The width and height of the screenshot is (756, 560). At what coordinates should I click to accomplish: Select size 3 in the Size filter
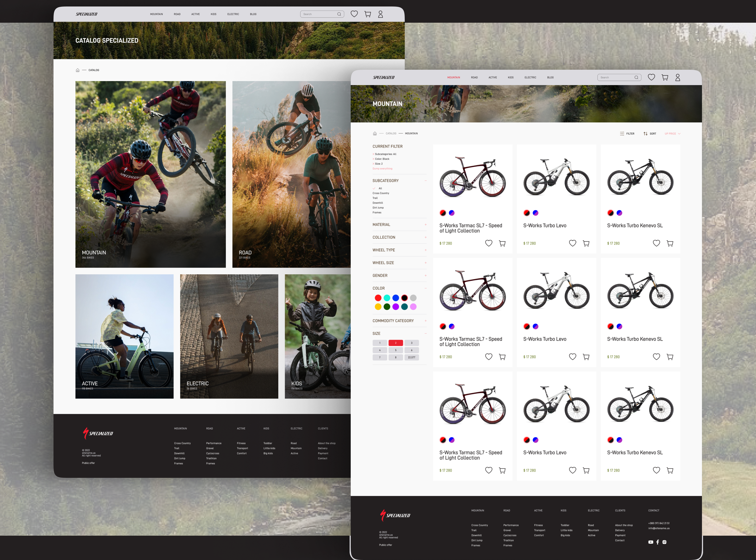coord(412,343)
